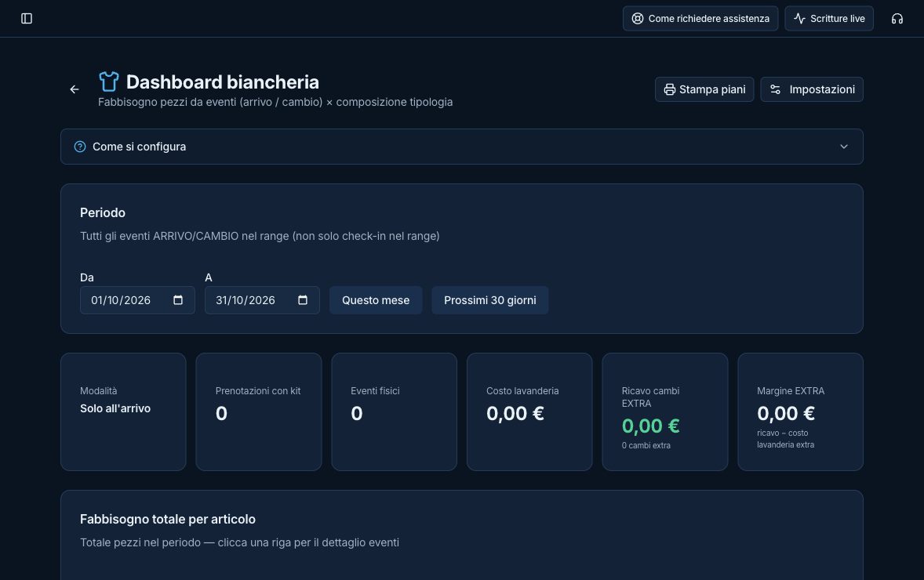This screenshot has height=580, width=924.
Task: Click the Costo lavanderia value 0,00 €
Action: [x=515, y=413]
